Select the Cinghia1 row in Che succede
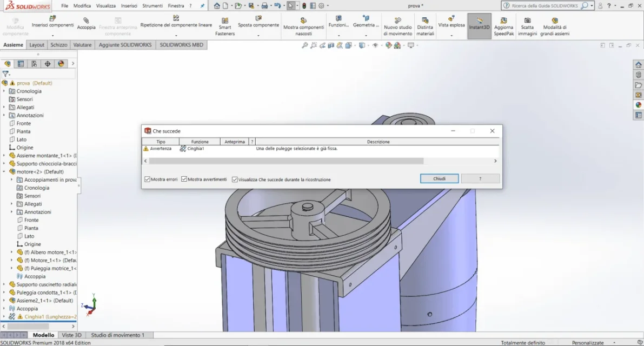 pos(321,149)
